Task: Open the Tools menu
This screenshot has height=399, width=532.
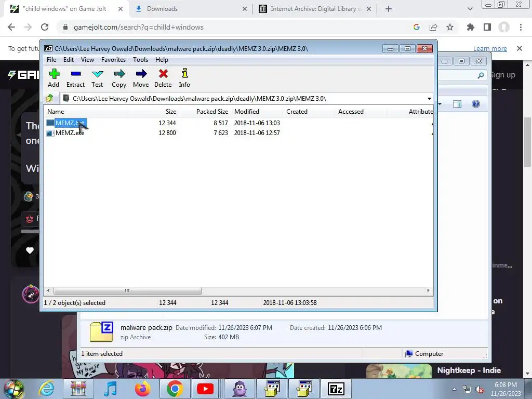Action: [x=140, y=60]
